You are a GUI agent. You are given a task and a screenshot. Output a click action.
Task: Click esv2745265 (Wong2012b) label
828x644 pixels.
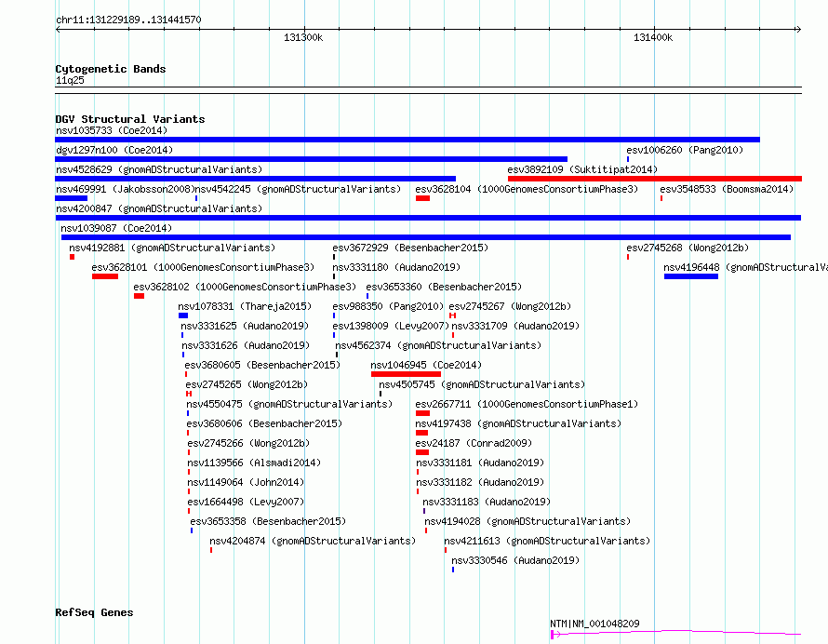pos(247,384)
